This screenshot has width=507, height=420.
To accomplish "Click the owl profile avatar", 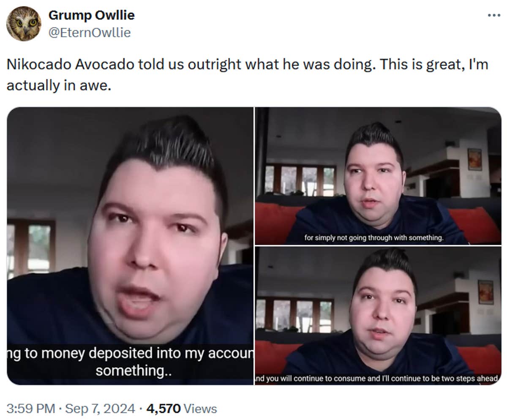I will [24, 24].
